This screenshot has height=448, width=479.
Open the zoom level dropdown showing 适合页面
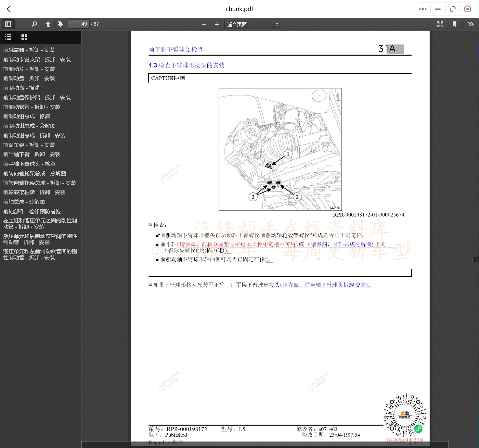(x=253, y=24)
